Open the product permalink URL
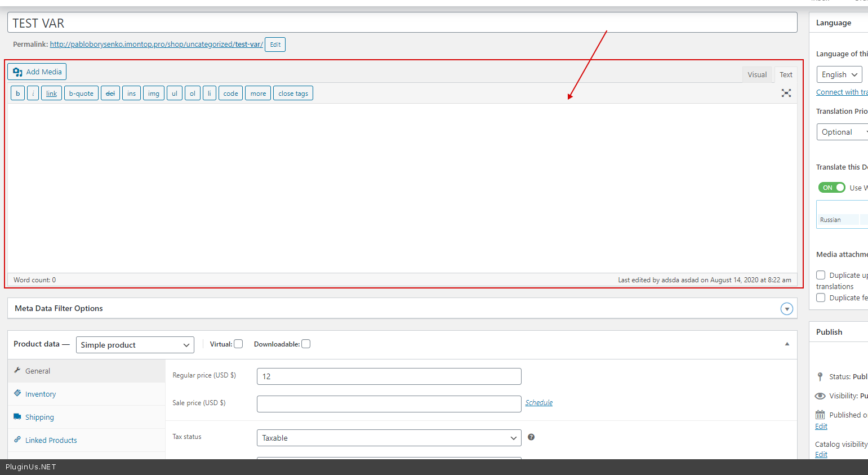The height and width of the screenshot is (475, 868). click(157, 44)
